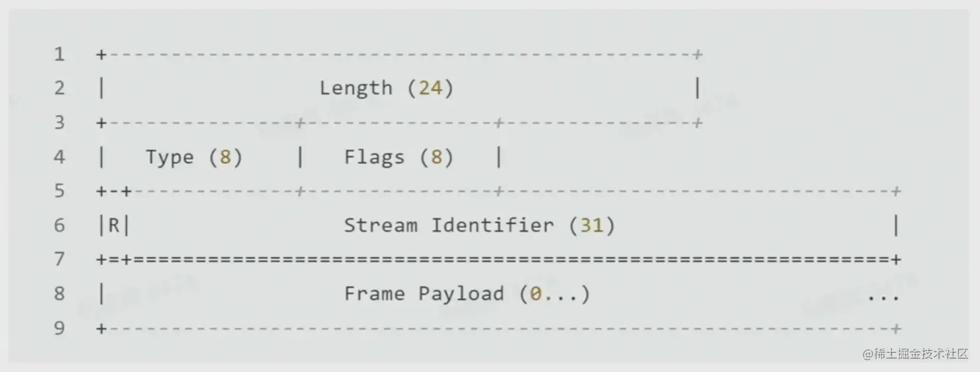980x372 pixels.
Task: Click line number 7 in gutter
Action: tap(59, 259)
